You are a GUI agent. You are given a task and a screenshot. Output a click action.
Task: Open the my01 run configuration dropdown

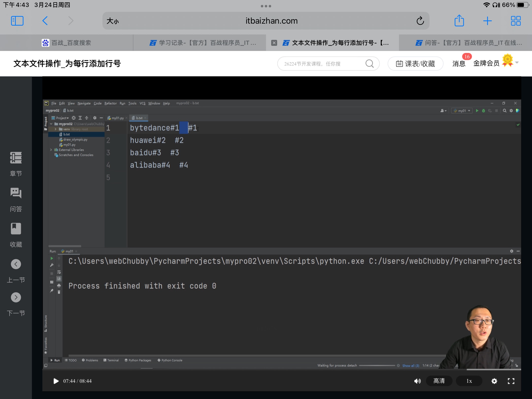point(462,111)
